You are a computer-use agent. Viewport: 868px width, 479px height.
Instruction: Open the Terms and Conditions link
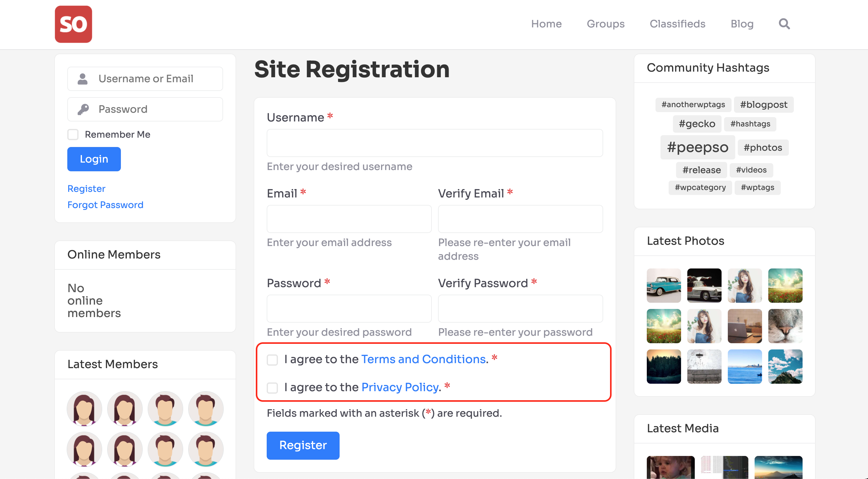[423, 359]
